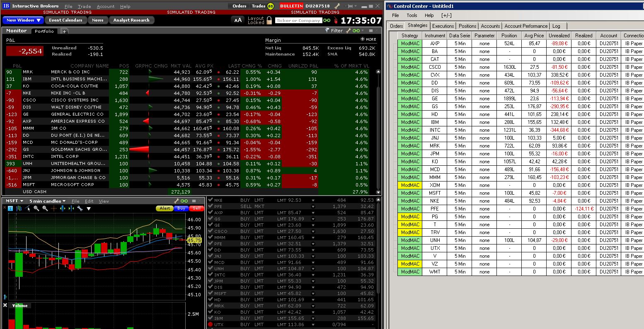Switch to the Executions tab in Control Center

tap(443, 26)
